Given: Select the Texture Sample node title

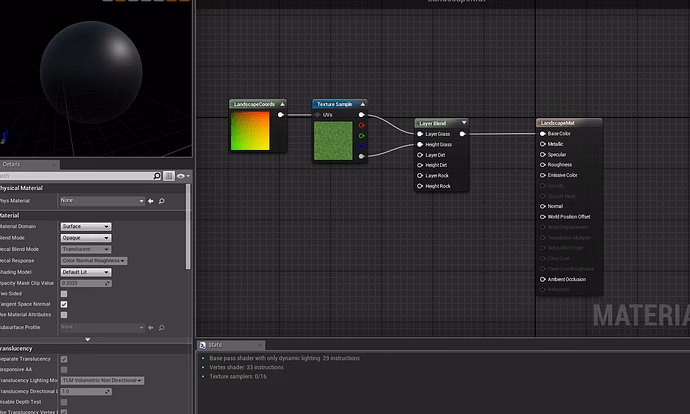Looking at the screenshot, I should [334, 104].
